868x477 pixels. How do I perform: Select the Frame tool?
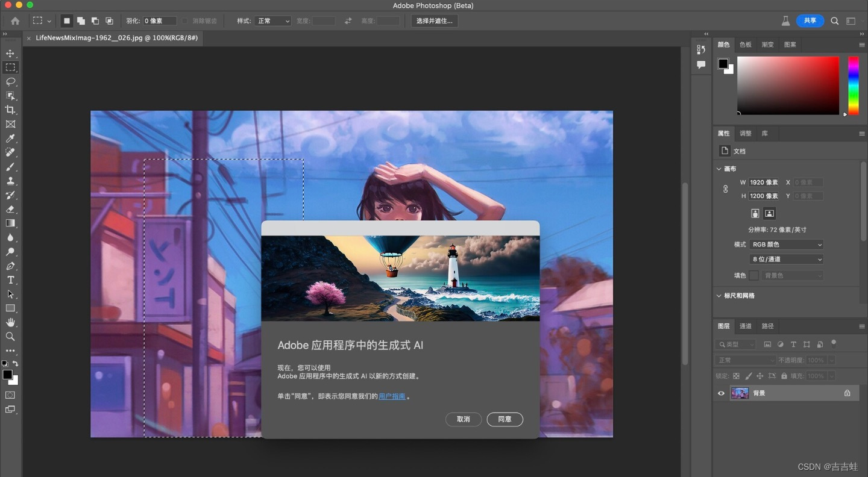click(10, 124)
